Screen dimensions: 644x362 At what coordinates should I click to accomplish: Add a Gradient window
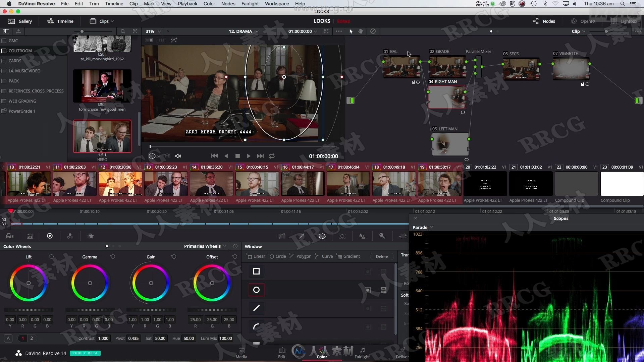pyautogui.click(x=348, y=256)
